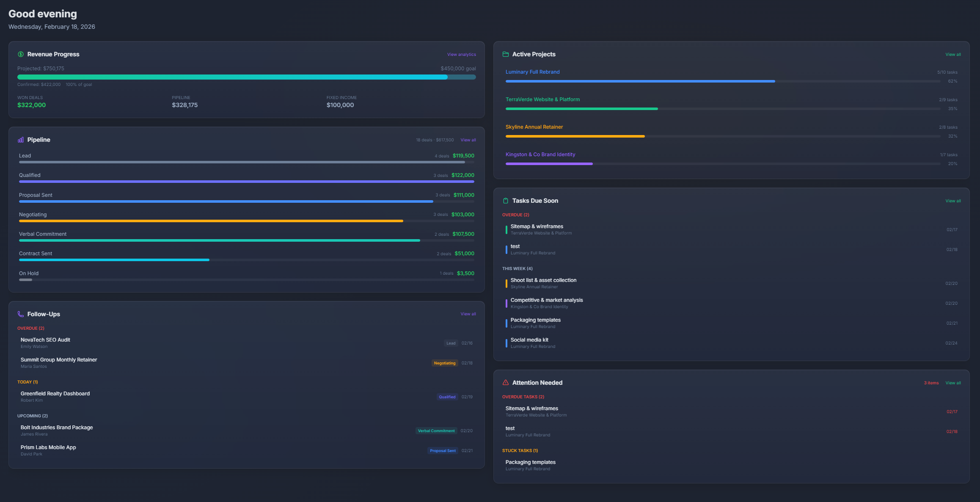Select the Skyline Annual Retainer project
The width and height of the screenshot is (980, 502).
pyautogui.click(x=534, y=127)
